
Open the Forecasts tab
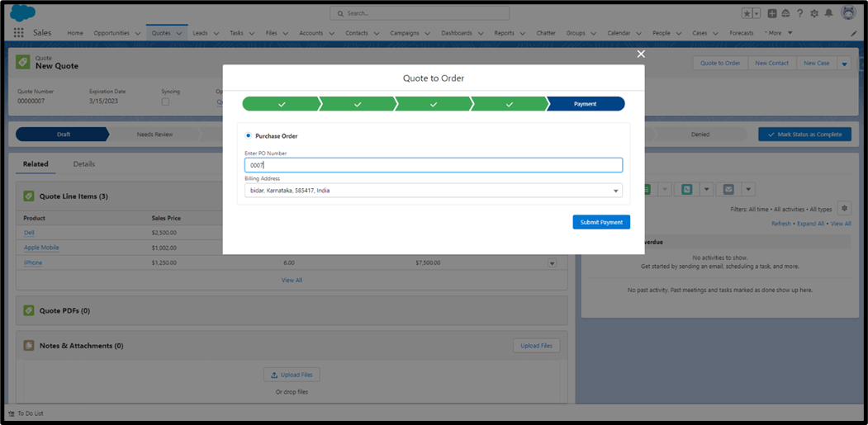click(741, 33)
